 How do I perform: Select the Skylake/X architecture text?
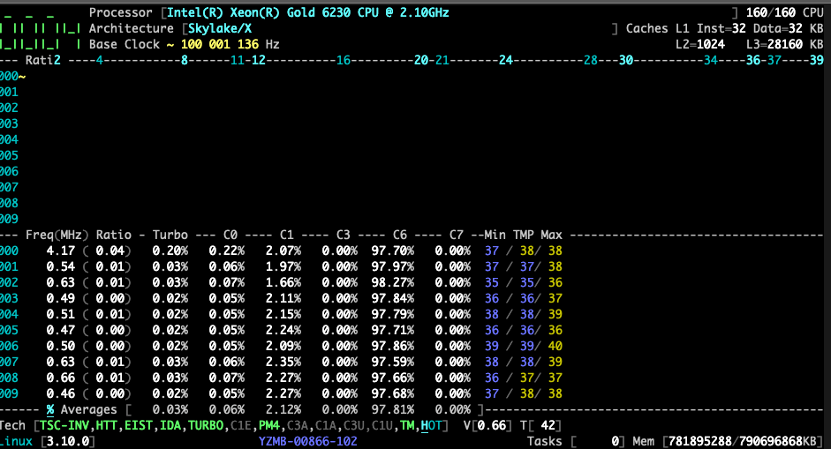point(220,29)
